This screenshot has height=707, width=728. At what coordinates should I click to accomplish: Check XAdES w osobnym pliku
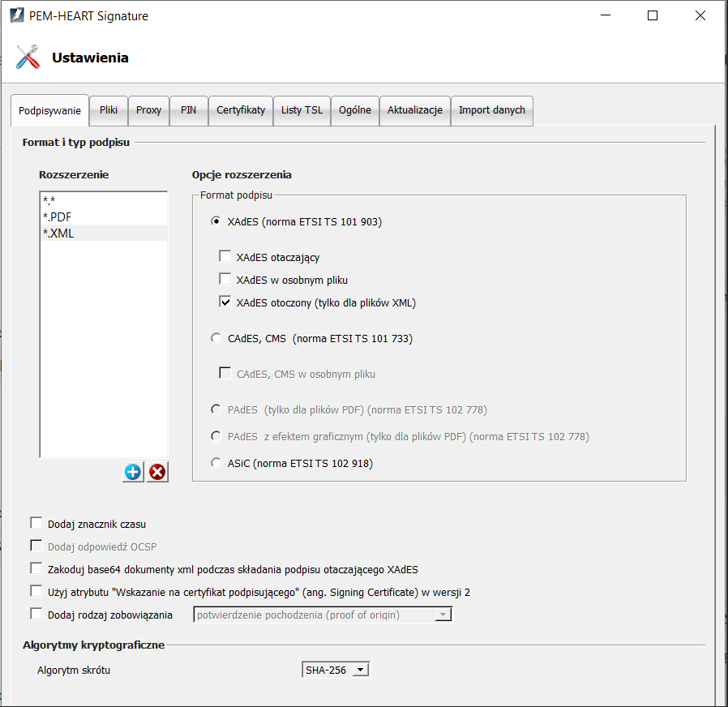pyautogui.click(x=225, y=280)
